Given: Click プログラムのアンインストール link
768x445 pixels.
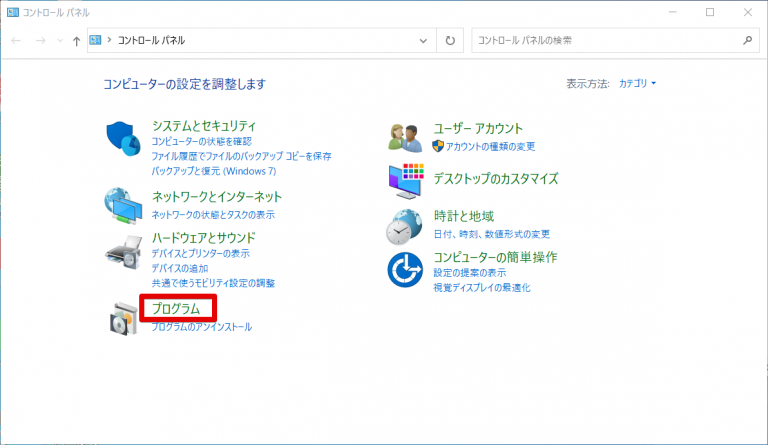Looking at the screenshot, I should (201, 327).
